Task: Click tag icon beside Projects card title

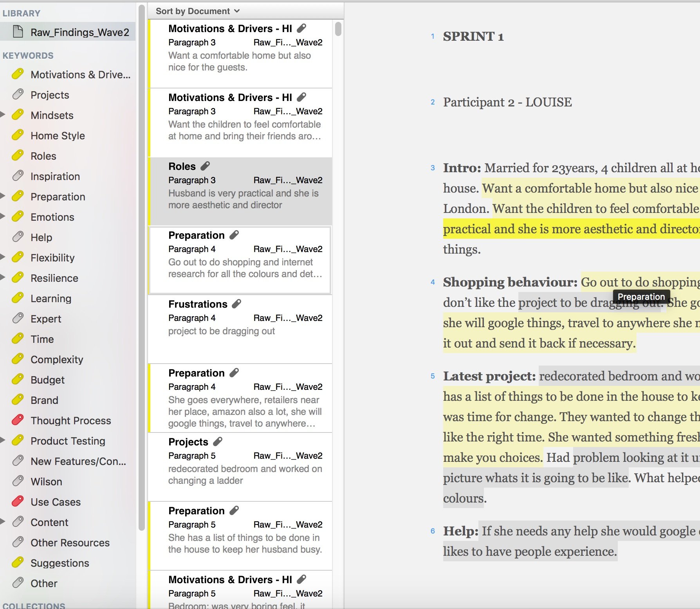Action: coord(218,441)
